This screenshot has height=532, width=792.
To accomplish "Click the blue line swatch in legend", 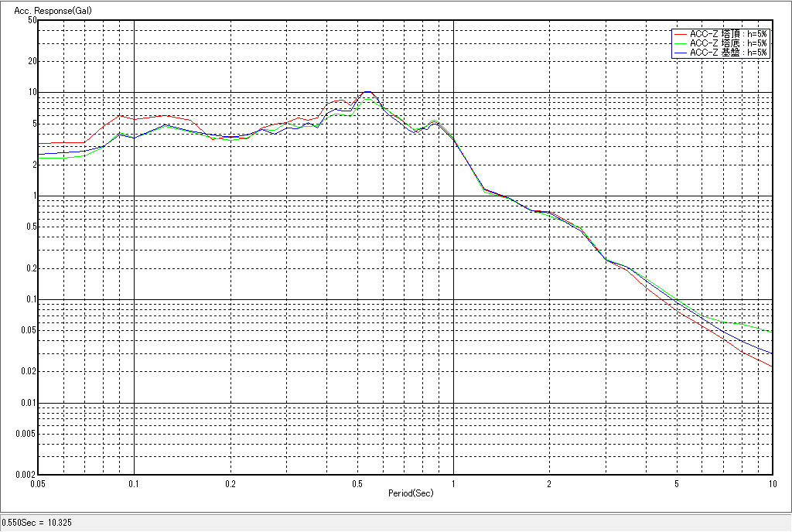I will pyautogui.click(x=681, y=53).
